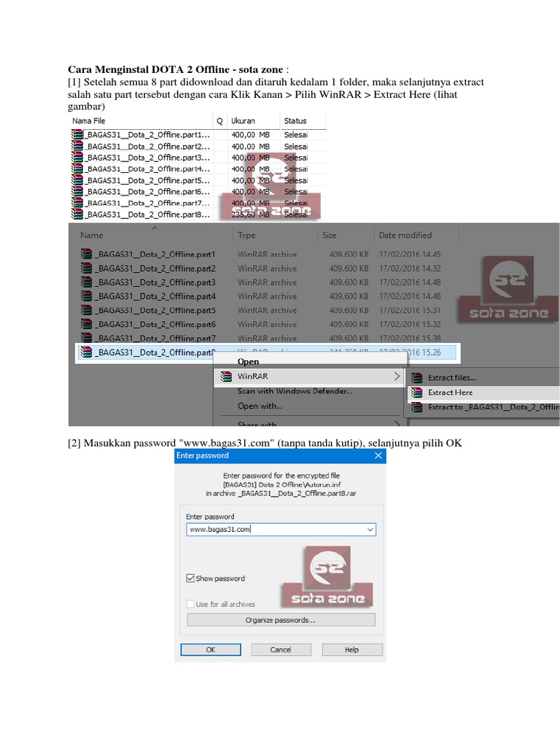This screenshot has width=560, height=747.
Task: Click the WinRAR icon of part1 in download list
Action: 77,135
